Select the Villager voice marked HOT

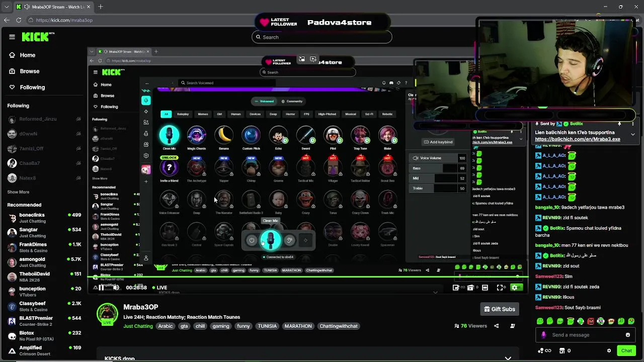point(333,168)
